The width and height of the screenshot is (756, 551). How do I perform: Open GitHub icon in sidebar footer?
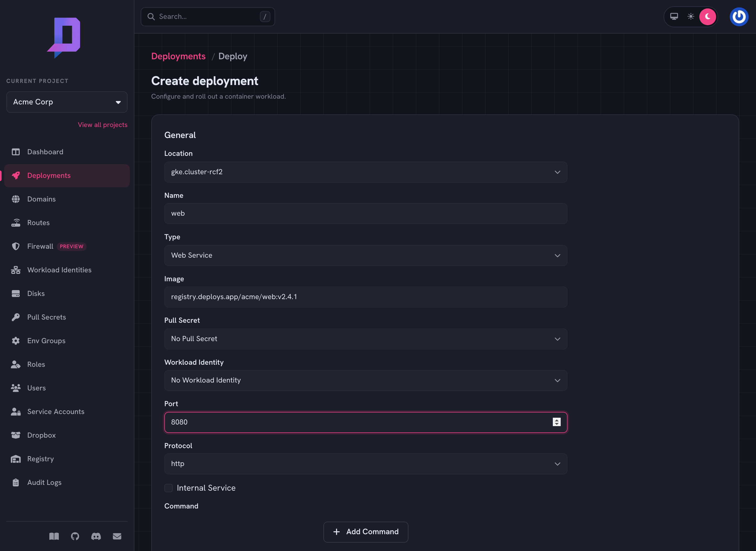point(75,536)
